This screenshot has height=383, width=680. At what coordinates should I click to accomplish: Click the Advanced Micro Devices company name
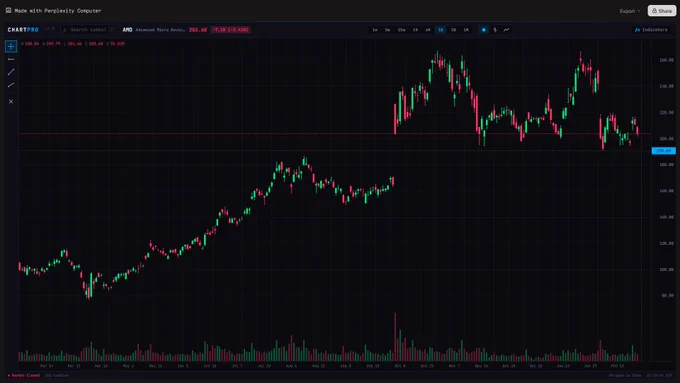pyautogui.click(x=160, y=30)
